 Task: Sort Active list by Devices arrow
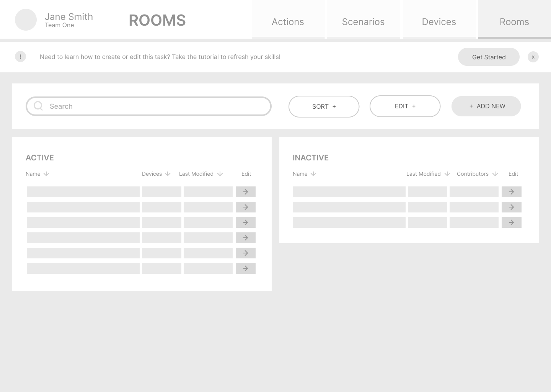[x=168, y=174]
